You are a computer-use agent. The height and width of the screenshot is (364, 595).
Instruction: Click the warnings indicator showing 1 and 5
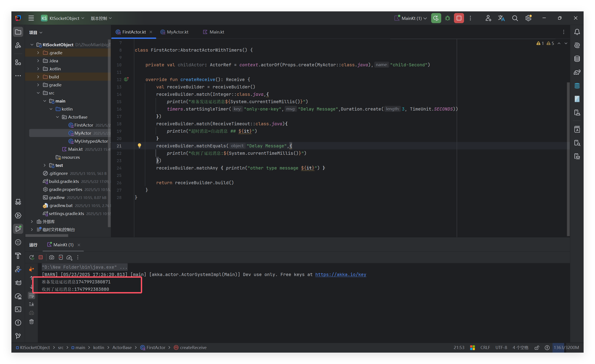(545, 43)
